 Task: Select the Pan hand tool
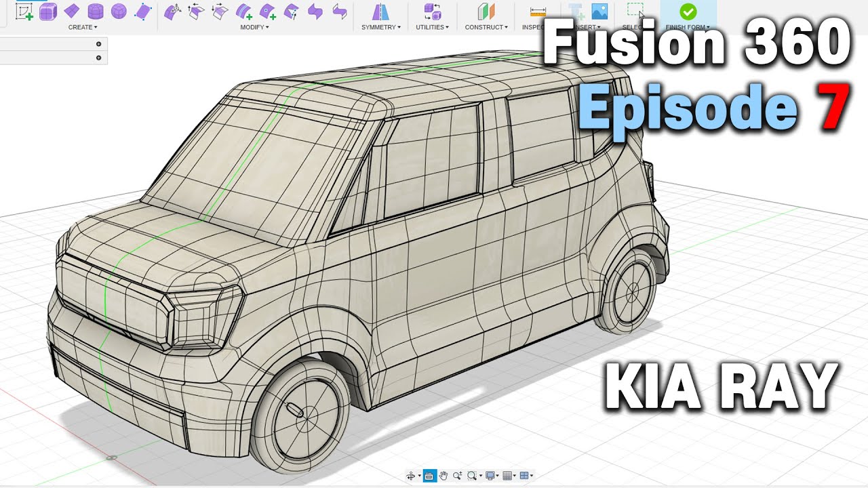pos(444,476)
